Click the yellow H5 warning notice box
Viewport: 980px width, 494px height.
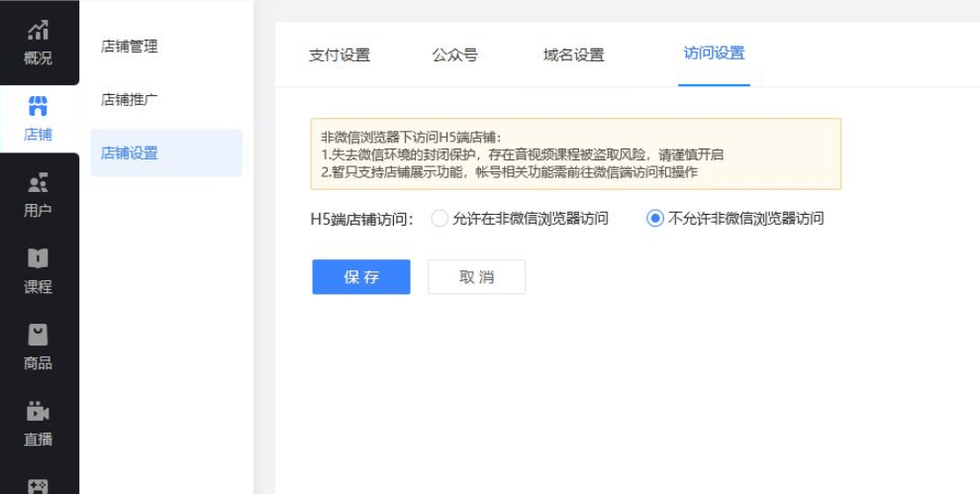tap(575, 153)
